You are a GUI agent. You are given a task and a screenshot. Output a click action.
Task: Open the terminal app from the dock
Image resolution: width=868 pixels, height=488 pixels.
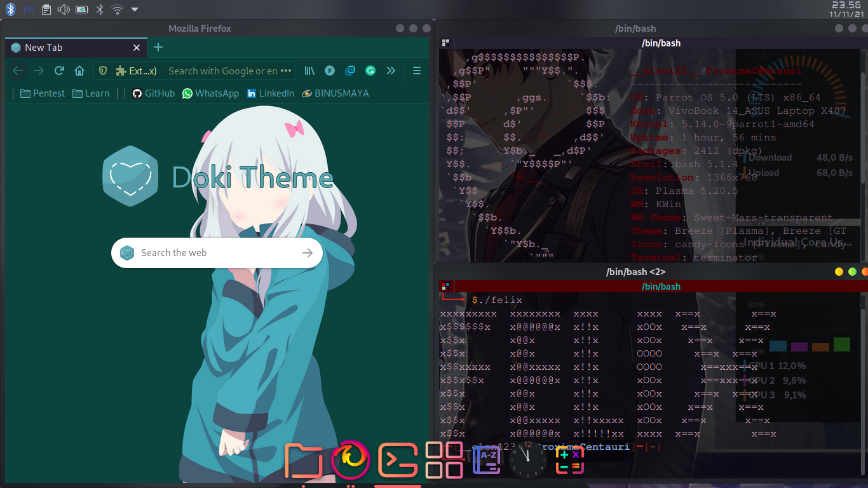(x=398, y=459)
